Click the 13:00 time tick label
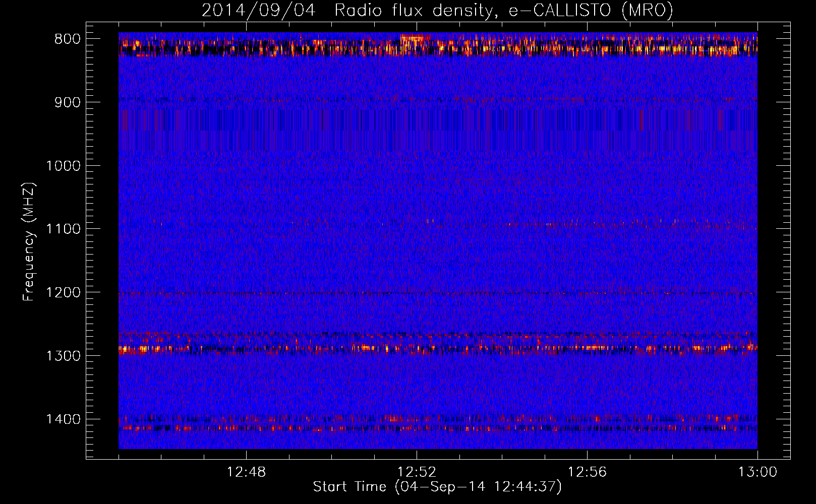Viewport: 816px width, 504px height. coord(757,472)
